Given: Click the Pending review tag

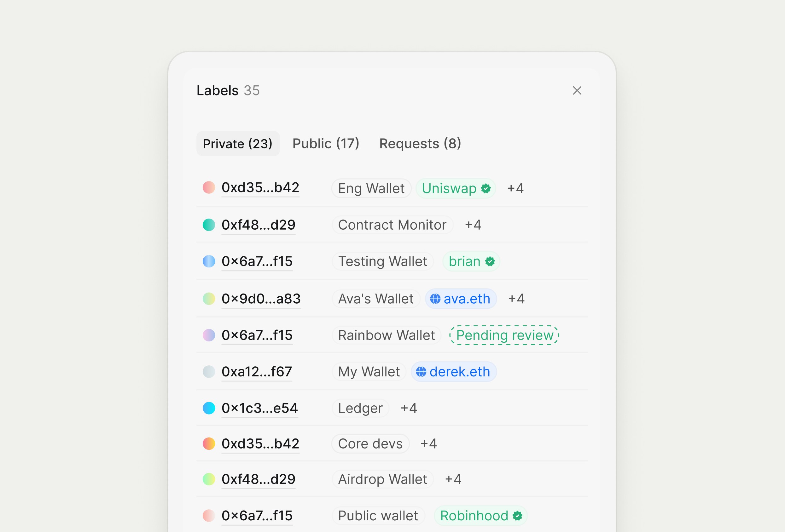Looking at the screenshot, I should click(505, 335).
